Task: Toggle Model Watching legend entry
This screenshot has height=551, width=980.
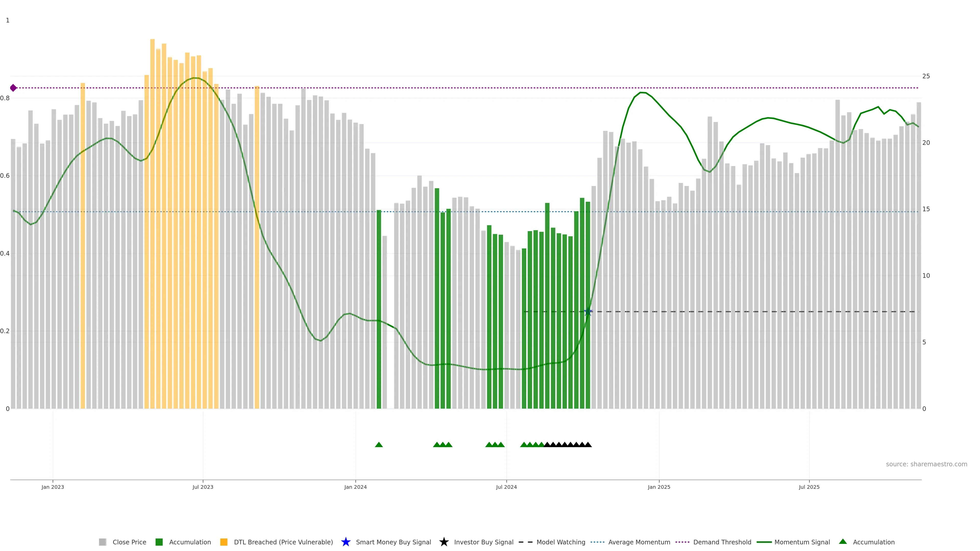Action: coord(560,542)
